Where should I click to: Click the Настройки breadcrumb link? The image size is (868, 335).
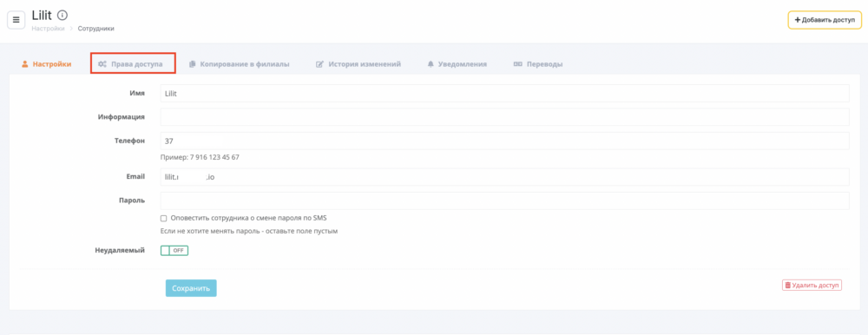(48, 29)
